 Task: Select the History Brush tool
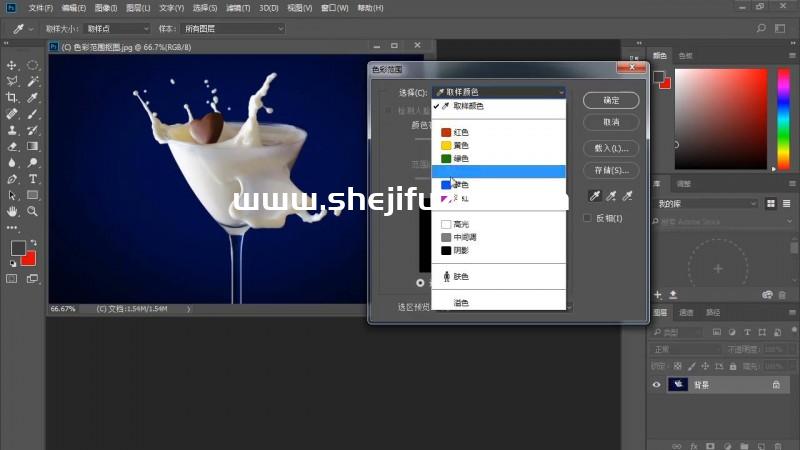click(x=32, y=130)
